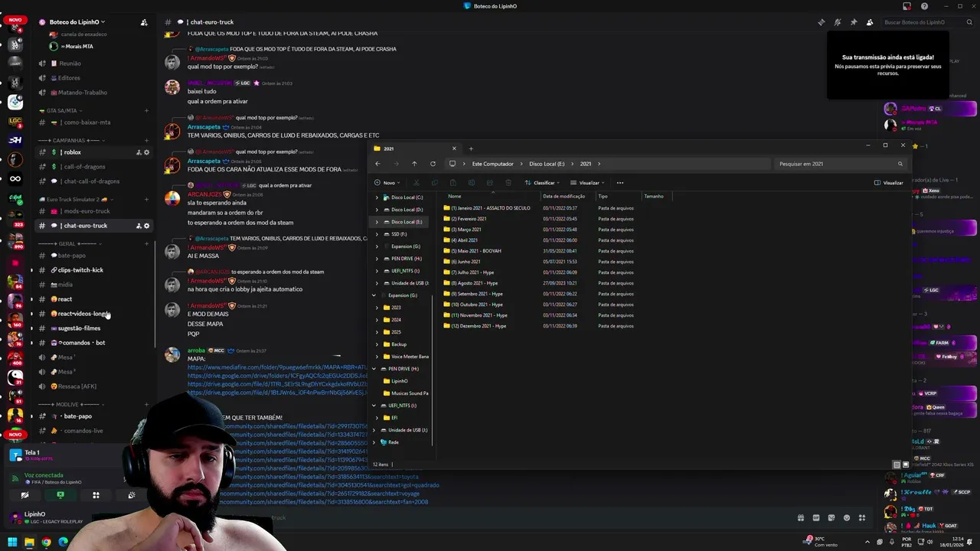
Task: Open soundboard icon in Discord voice panel
Action: pos(132,495)
